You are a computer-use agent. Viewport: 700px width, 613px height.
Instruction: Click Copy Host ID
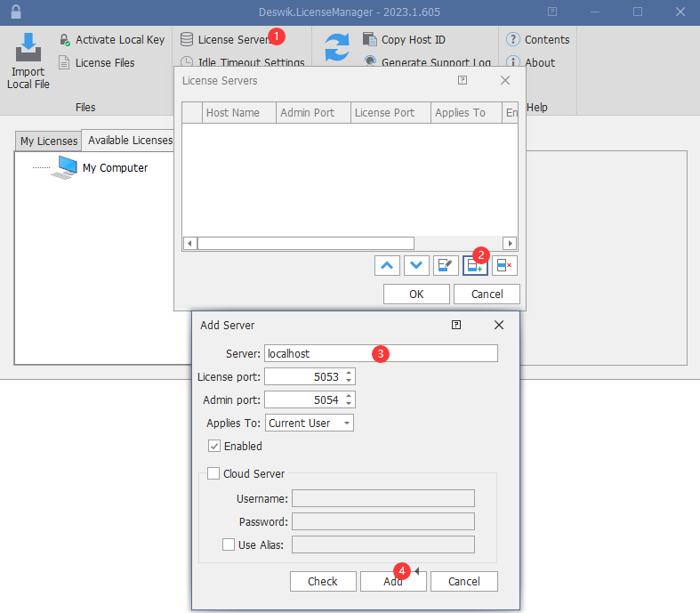pos(404,40)
